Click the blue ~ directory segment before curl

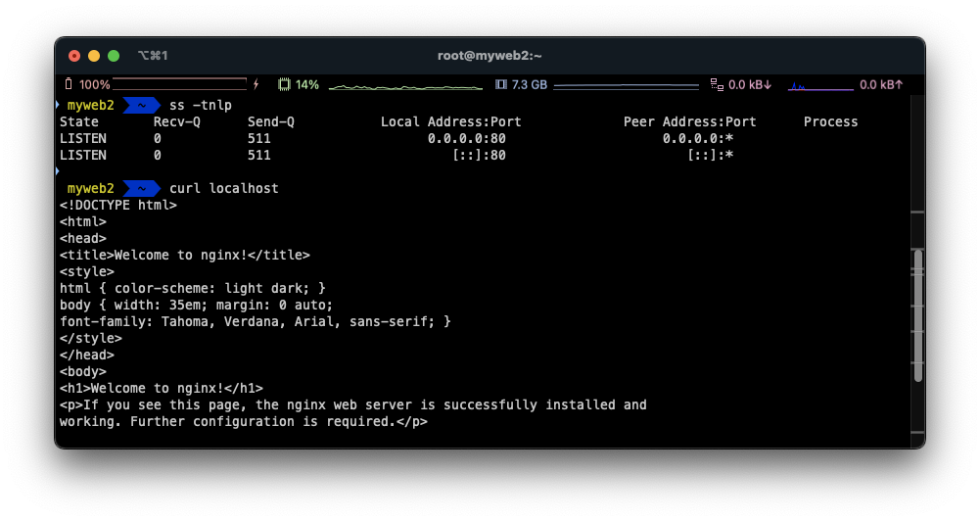(x=142, y=188)
